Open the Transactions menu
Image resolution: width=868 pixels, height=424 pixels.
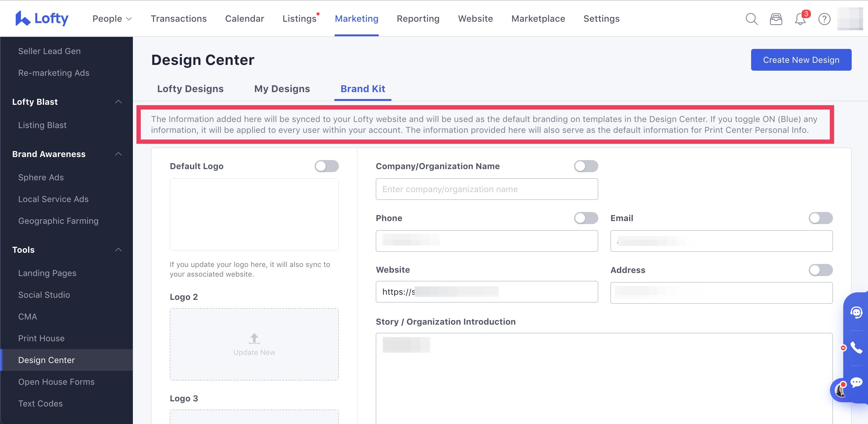tap(178, 18)
